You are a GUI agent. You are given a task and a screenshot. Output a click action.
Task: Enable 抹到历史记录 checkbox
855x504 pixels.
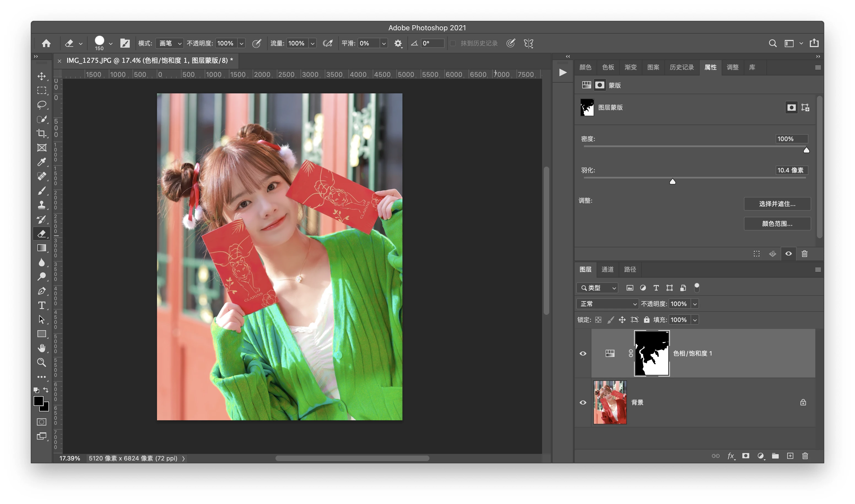(453, 43)
